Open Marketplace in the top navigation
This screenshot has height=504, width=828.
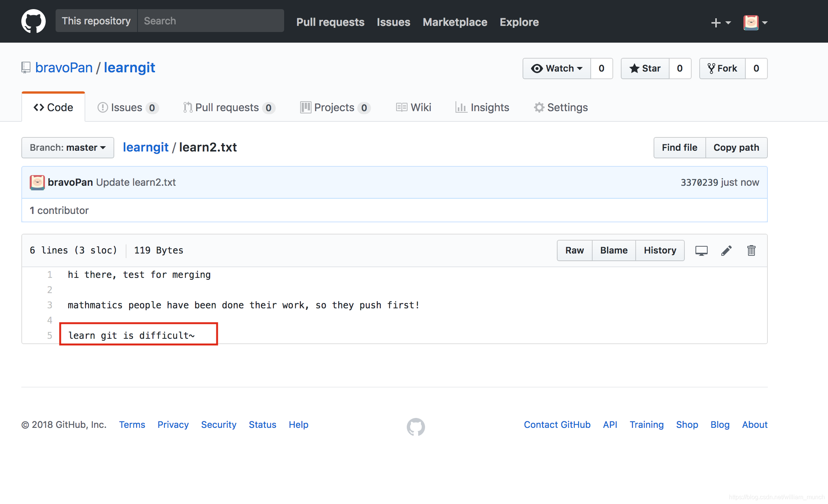455,22
